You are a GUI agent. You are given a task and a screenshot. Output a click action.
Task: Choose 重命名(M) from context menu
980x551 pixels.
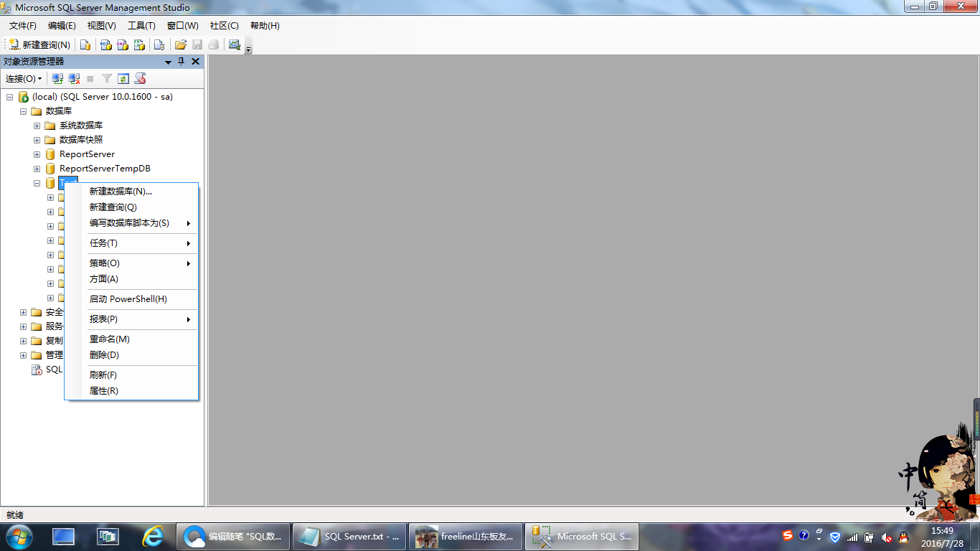click(131, 339)
